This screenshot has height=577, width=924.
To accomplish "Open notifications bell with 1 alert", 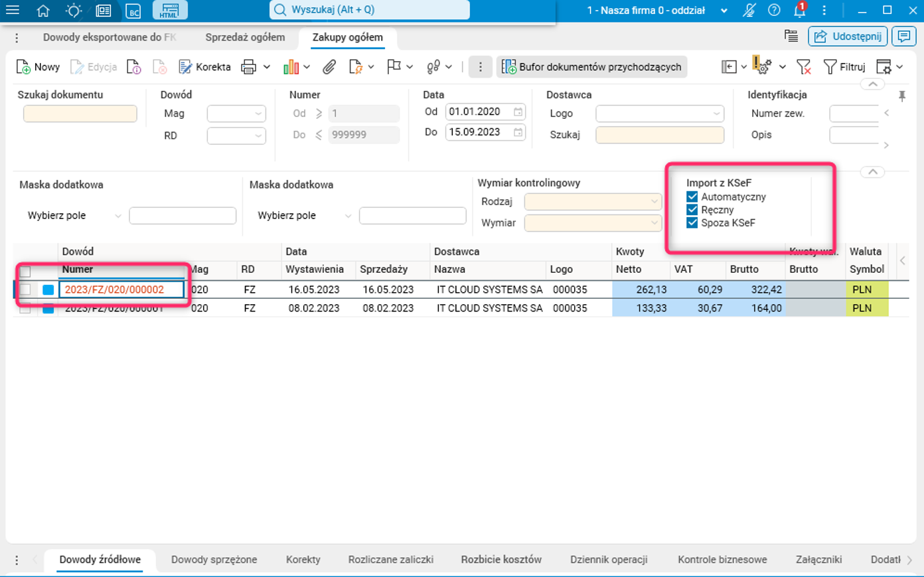I will (x=800, y=10).
